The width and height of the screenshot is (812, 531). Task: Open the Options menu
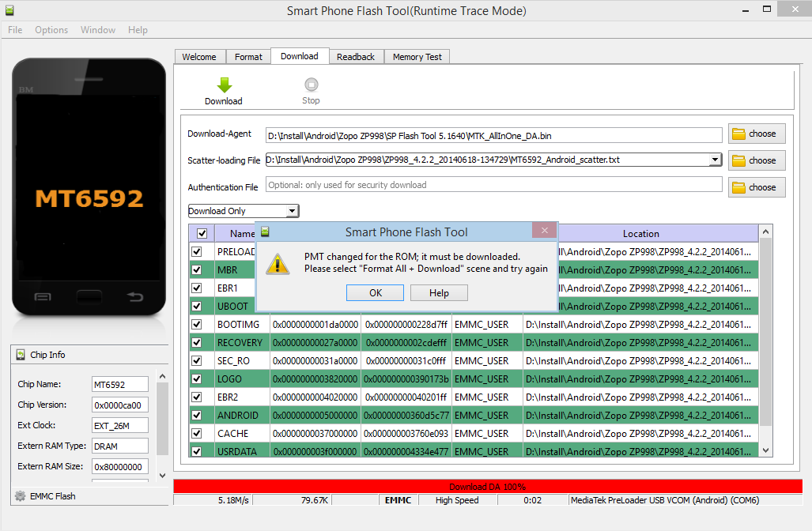click(x=51, y=30)
